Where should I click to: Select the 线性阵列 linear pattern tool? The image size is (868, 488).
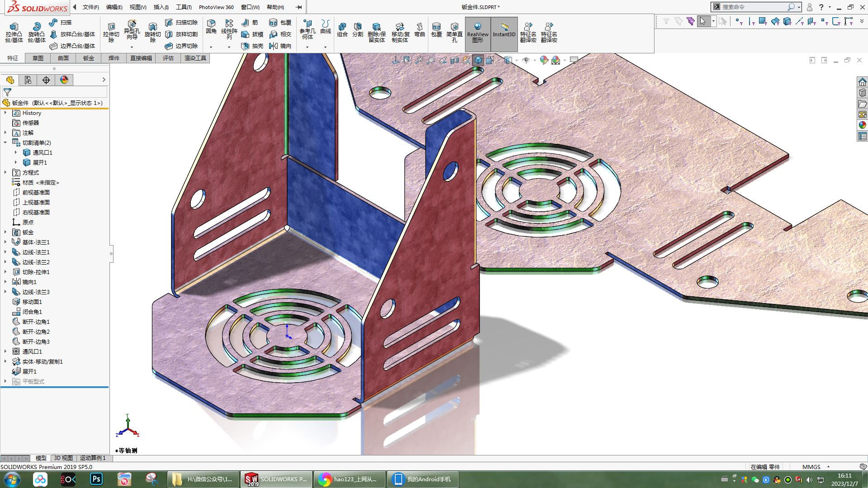(x=229, y=30)
